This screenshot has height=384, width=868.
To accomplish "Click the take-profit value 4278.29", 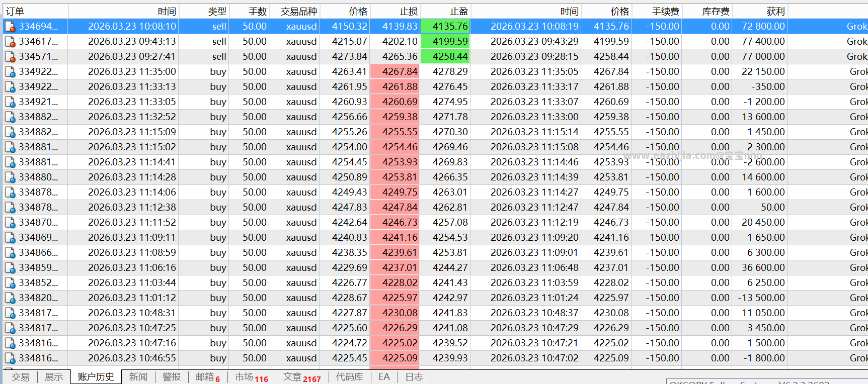I will coord(450,71).
